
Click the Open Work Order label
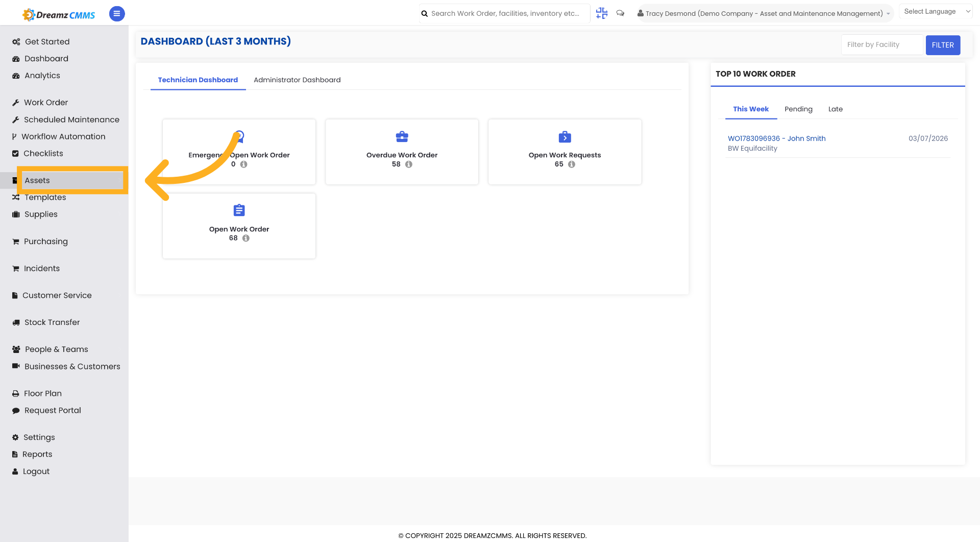click(239, 229)
